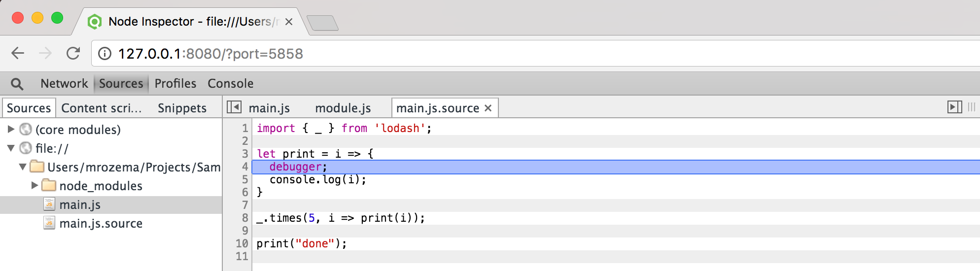Open the Console panel
The width and height of the screenshot is (980, 271).
pos(230,83)
